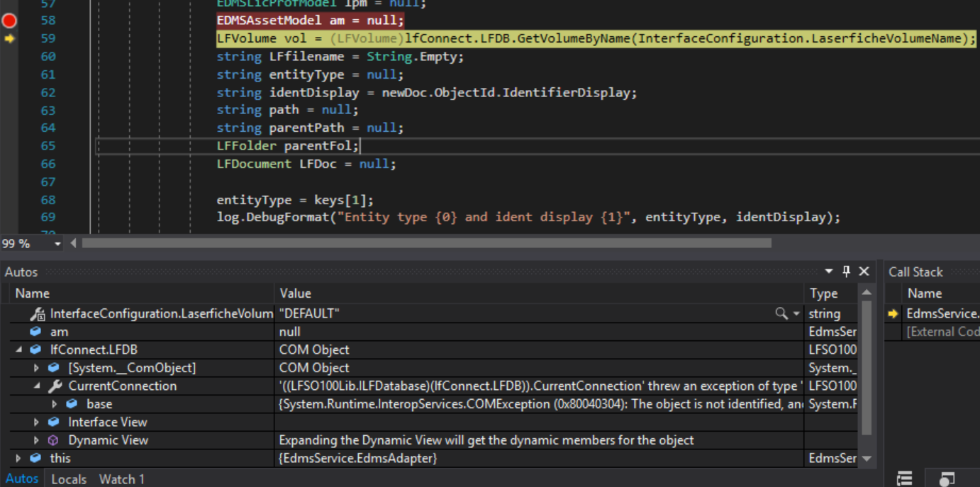Screen dimensions: 980x487
Task: Click the wrench icon beside CurrentConnection
Action: point(55,386)
